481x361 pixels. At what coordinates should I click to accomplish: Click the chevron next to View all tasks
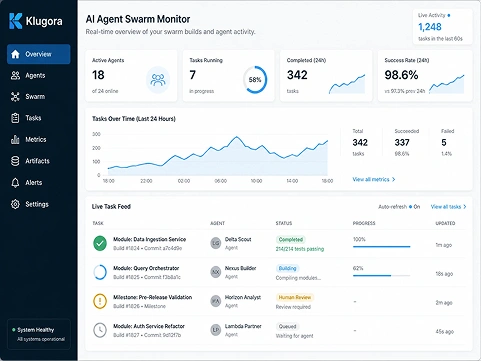tap(465, 207)
